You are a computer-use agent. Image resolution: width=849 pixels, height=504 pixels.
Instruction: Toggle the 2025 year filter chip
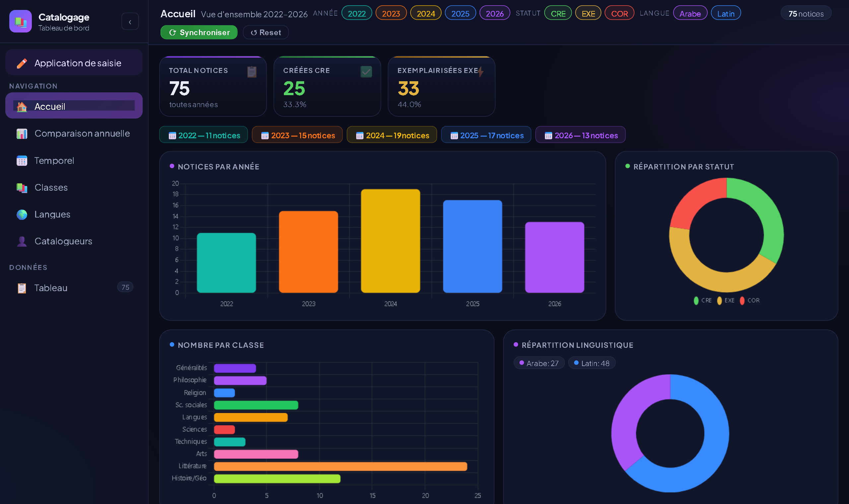point(460,14)
